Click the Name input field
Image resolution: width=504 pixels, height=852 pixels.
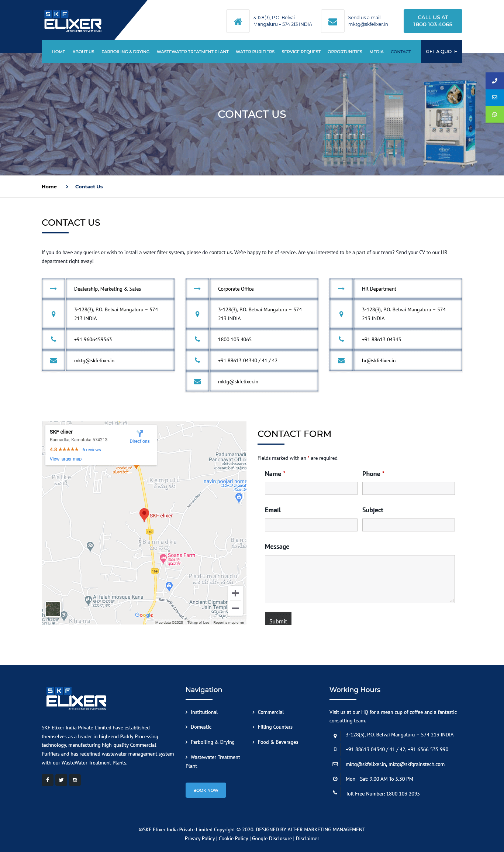311,488
